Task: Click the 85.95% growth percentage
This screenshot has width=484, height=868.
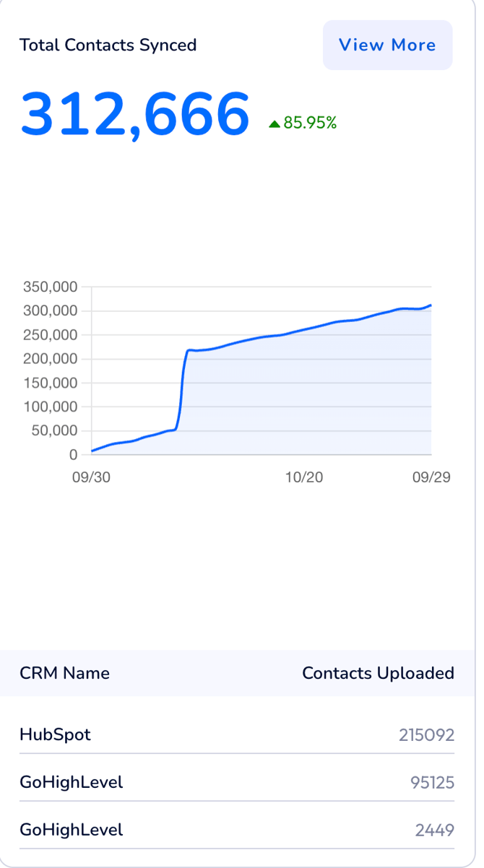Action: [310, 123]
